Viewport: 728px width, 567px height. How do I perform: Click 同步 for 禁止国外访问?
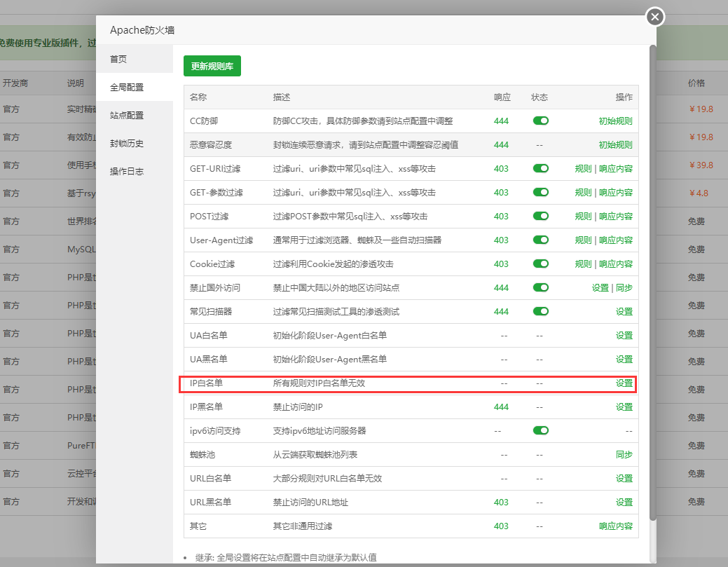pos(624,288)
